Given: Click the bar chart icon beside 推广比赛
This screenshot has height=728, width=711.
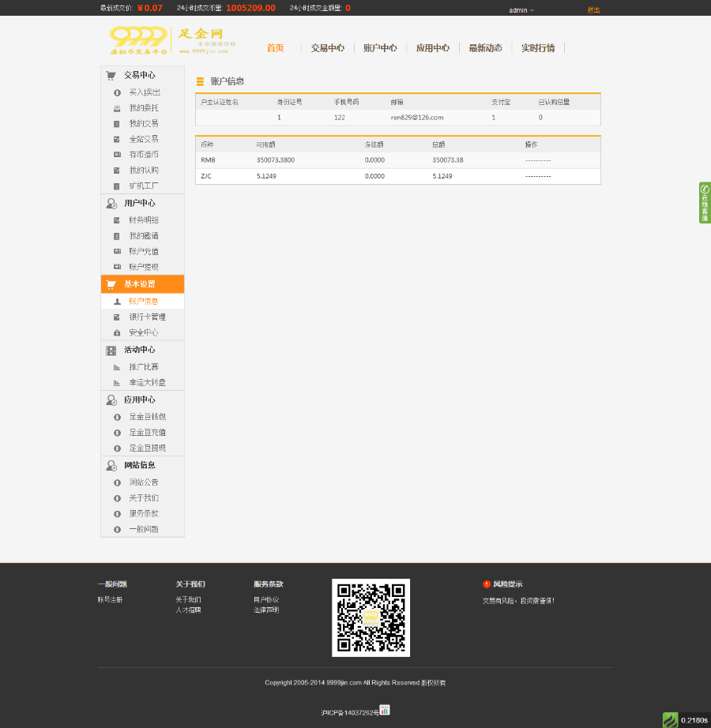Looking at the screenshot, I should 117,367.
